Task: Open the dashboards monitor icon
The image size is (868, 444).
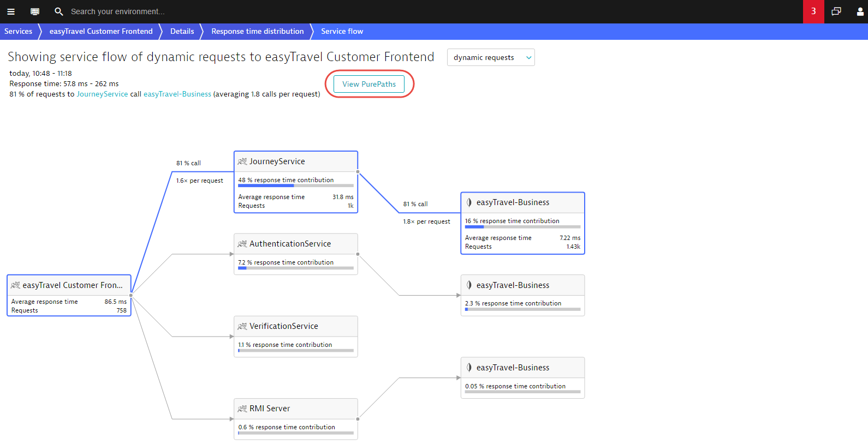Action: pos(35,11)
